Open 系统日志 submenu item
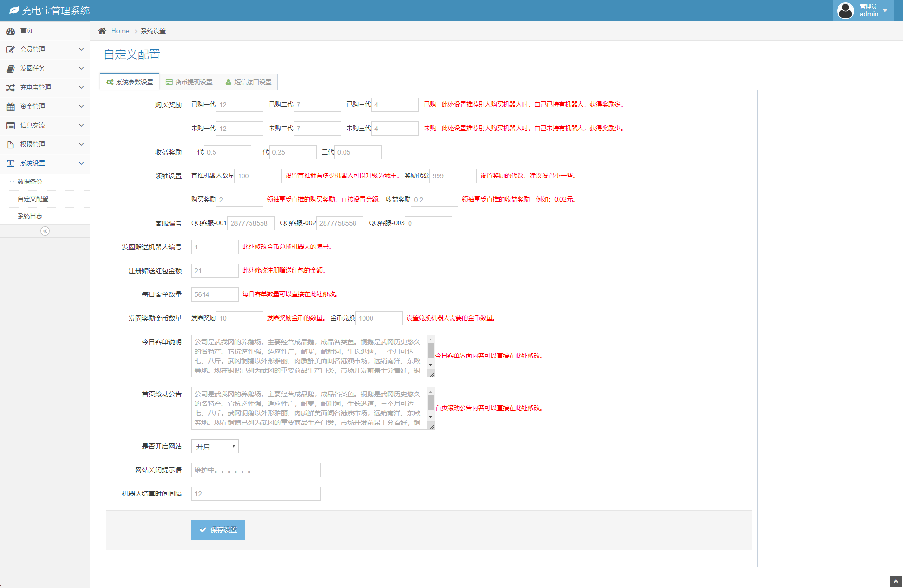The height and width of the screenshot is (588, 903). 45,216
